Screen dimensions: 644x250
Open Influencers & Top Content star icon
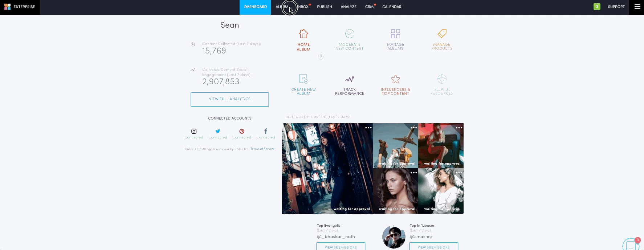click(395, 79)
